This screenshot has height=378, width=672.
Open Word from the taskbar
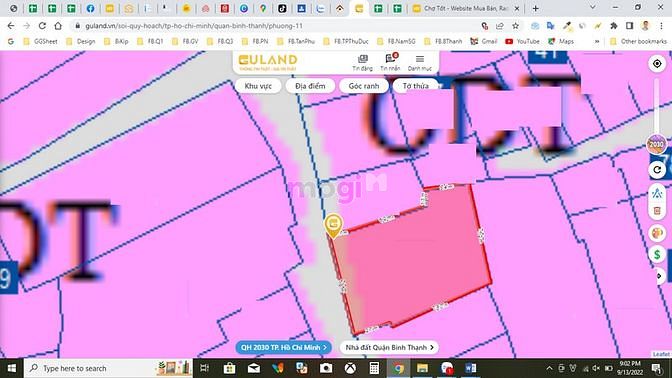[x=471, y=368]
